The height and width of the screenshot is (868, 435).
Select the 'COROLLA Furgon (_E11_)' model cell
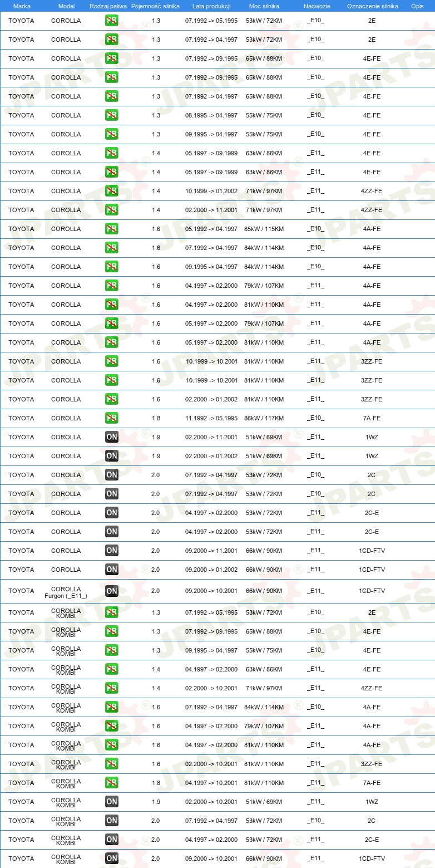tap(66, 592)
